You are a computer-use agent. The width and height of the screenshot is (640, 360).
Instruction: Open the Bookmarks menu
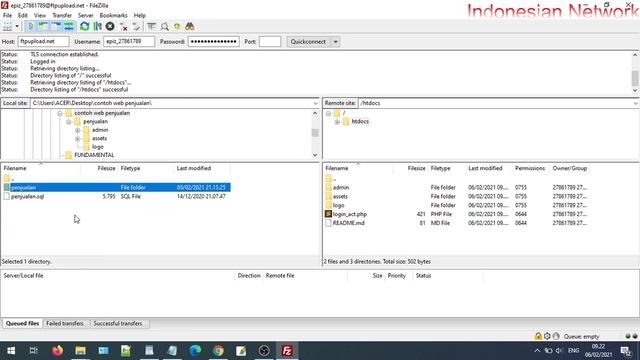point(113,15)
